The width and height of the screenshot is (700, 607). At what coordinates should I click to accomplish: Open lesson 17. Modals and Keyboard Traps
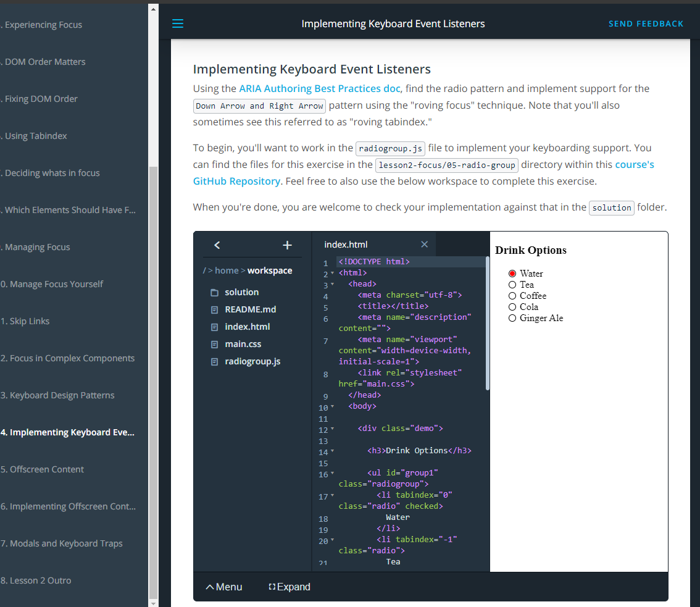[x=62, y=543]
